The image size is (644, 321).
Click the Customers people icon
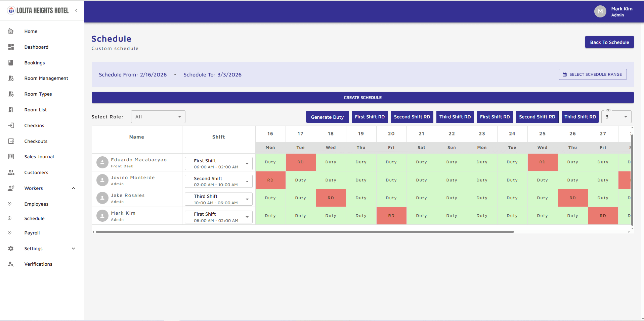tap(11, 172)
